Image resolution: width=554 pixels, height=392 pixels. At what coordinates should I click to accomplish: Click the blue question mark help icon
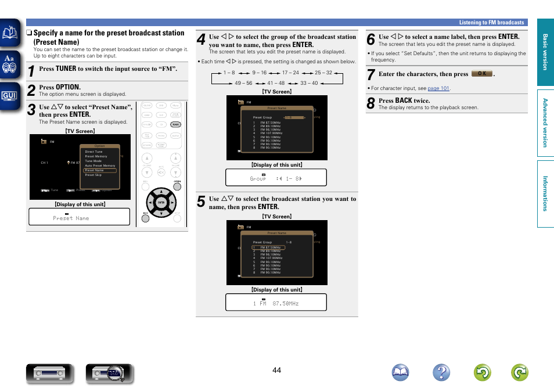point(441,372)
